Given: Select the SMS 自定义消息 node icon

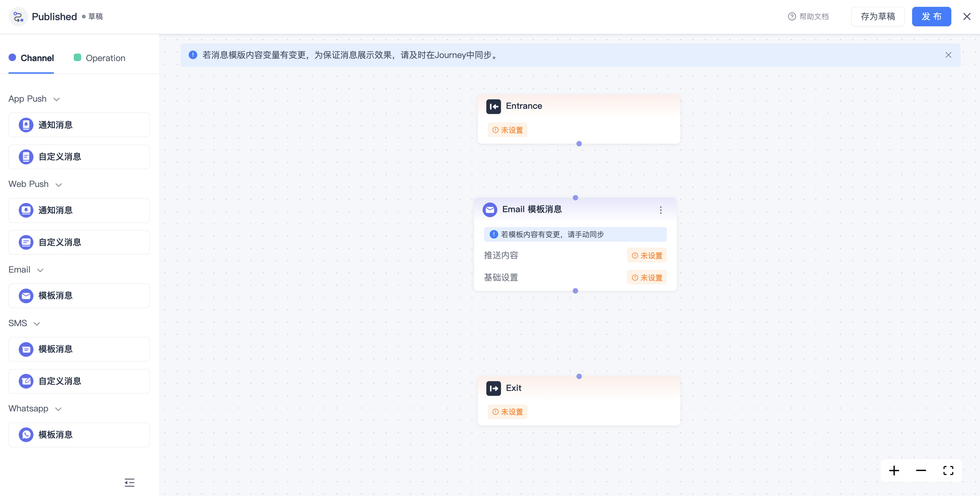Looking at the screenshot, I should 26,381.
